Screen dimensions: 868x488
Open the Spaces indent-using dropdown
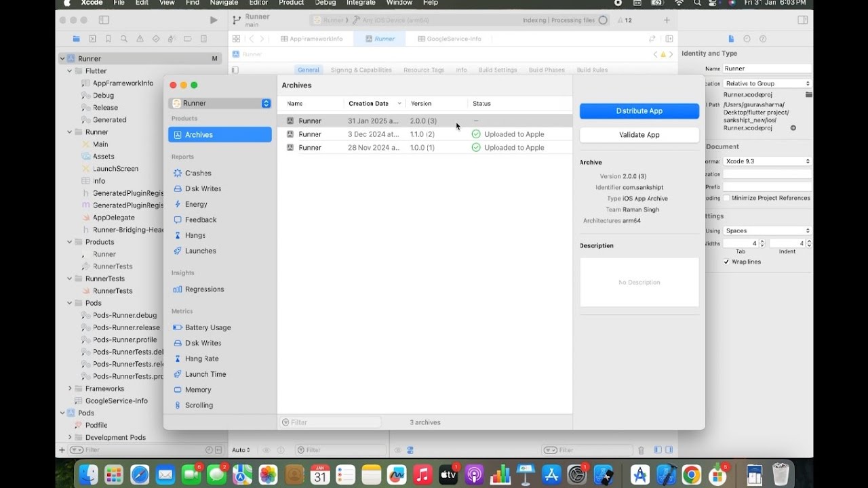(767, 230)
